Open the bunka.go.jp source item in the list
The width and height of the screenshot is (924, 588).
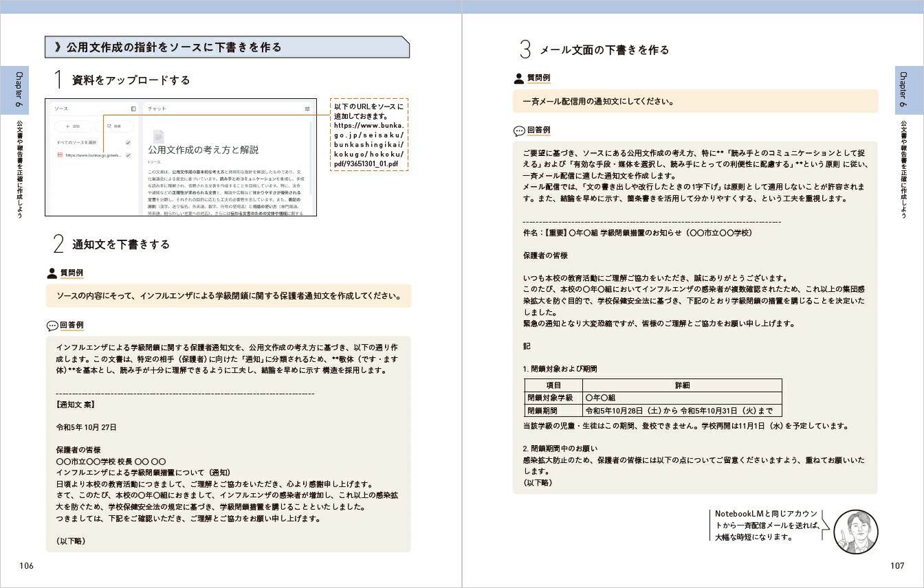click(x=93, y=156)
